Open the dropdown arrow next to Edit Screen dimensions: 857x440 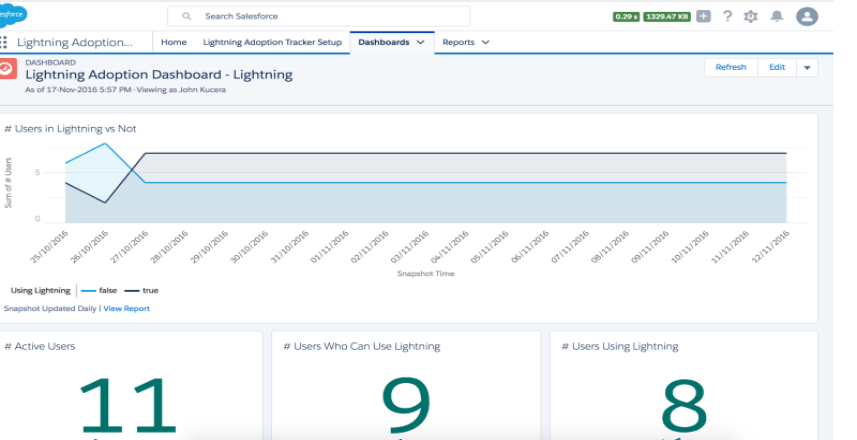(x=807, y=68)
